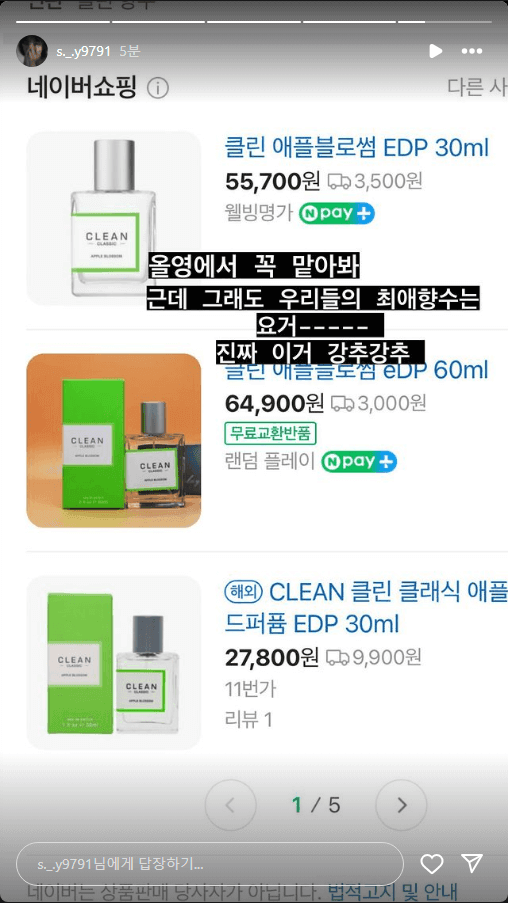Click the reply message input field

pyautogui.click(x=210, y=864)
